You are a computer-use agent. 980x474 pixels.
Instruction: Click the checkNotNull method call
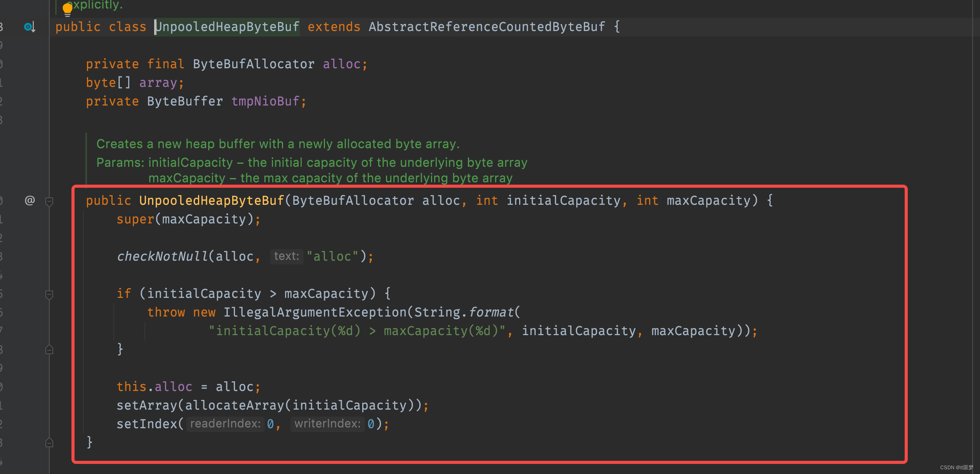pyautogui.click(x=162, y=256)
